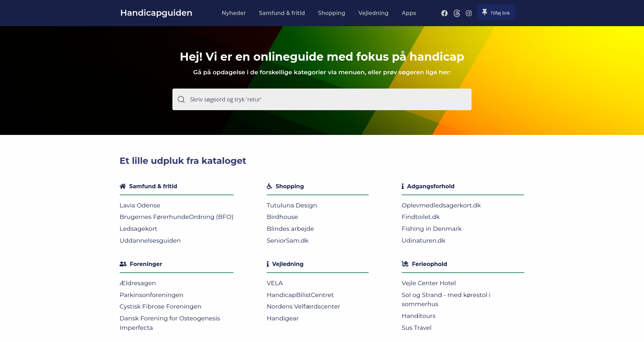Click the house icon beside Samfund & fritid
The width and height of the screenshot is (644, 342).
click(x=123, y=186)
